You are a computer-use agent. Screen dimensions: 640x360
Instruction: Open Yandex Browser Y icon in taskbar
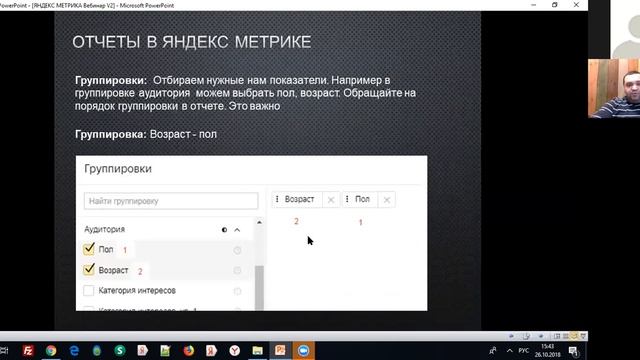tap(234, 351)
